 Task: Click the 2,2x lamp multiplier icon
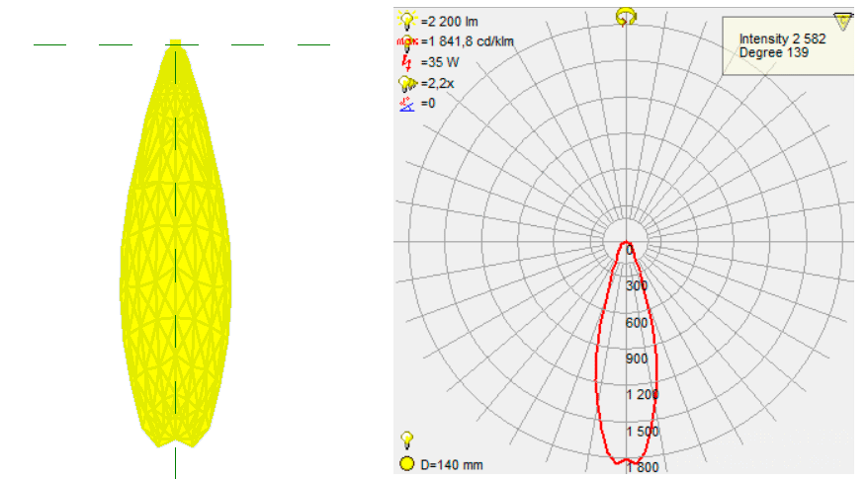[x=407, y=84]
